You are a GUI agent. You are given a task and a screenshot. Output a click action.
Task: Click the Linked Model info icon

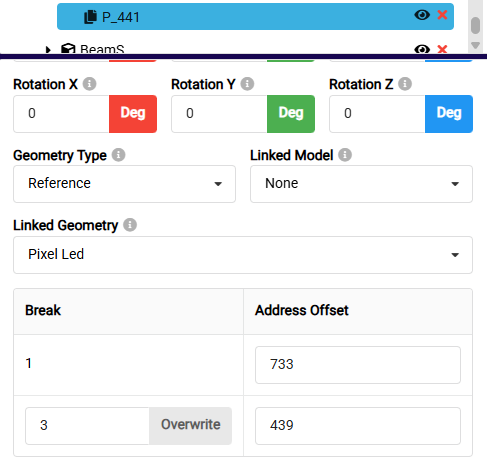click(345, 155)
